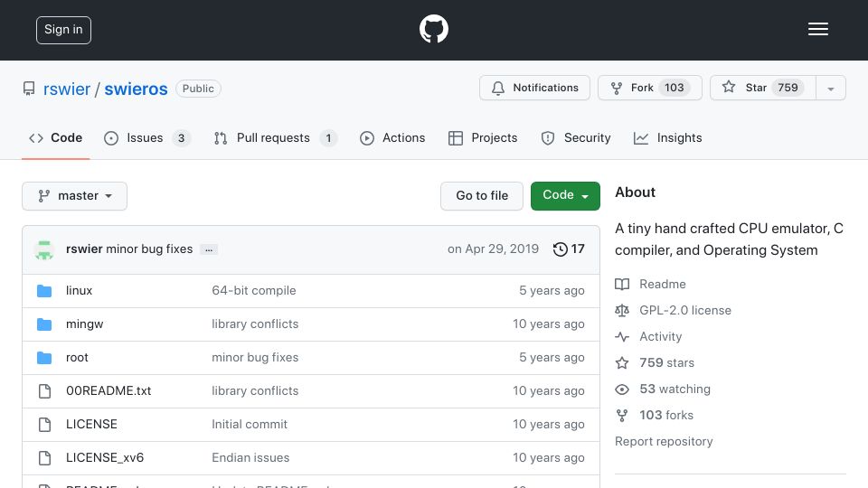Open the GitHub logo homepage link
Screen dimensions: 868x488
point(433,29)
